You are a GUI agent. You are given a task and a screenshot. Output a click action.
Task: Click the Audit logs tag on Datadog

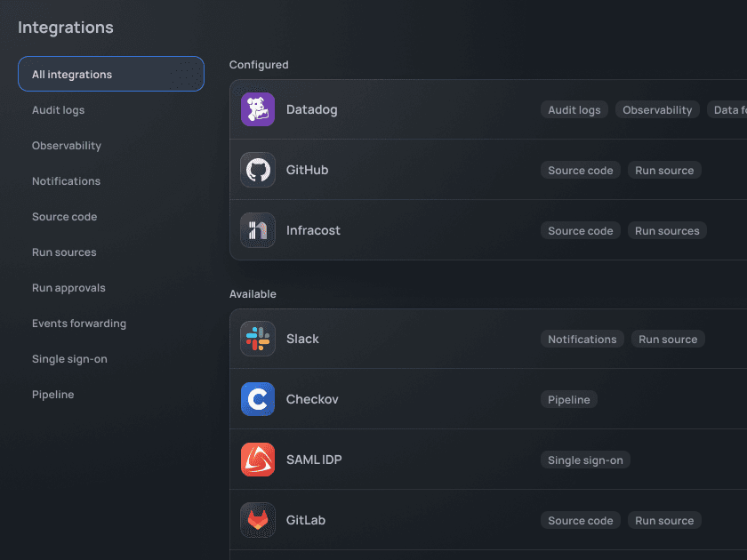[574, 109]
